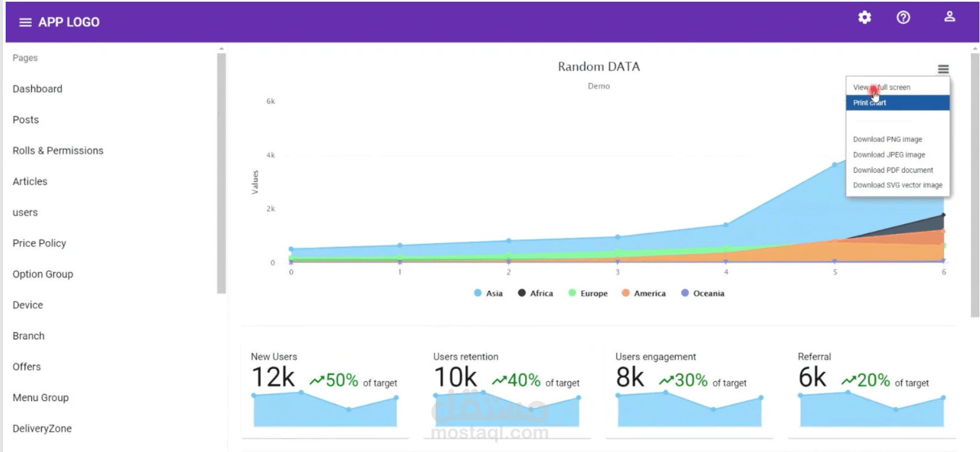980x452 pixels.
Task: Open Menu Group page
Action: tap(40, 398)
